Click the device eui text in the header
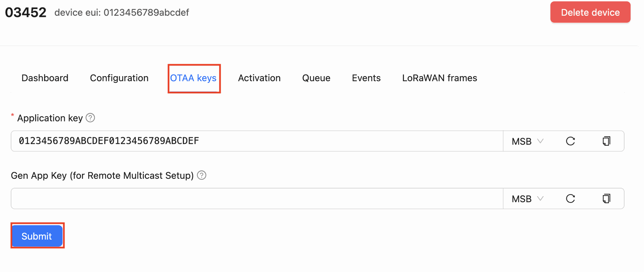Viewport: 644px width, 272px height. click(x=122, y=12)
